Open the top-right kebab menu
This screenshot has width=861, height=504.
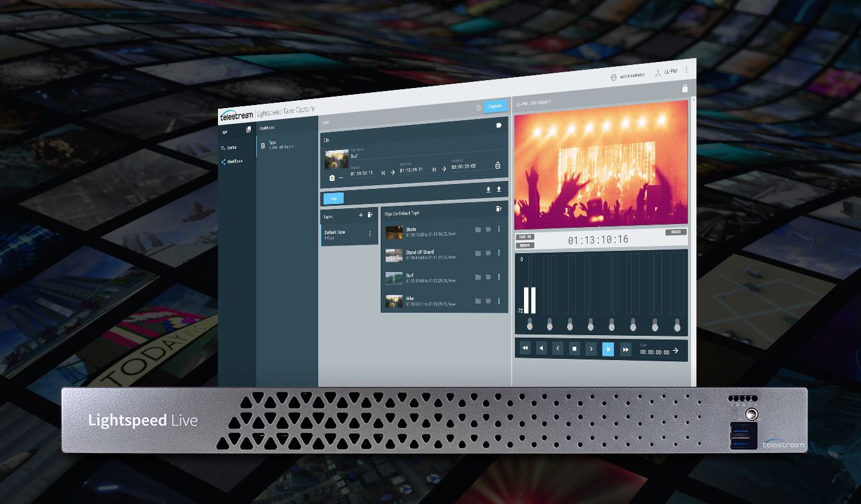687,70
